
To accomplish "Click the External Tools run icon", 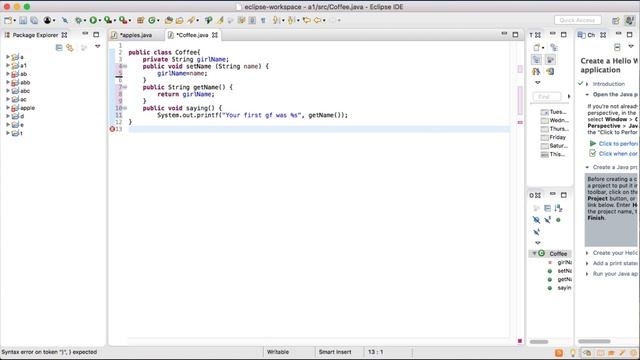I will pyautogui.click(x=123, y=20).
